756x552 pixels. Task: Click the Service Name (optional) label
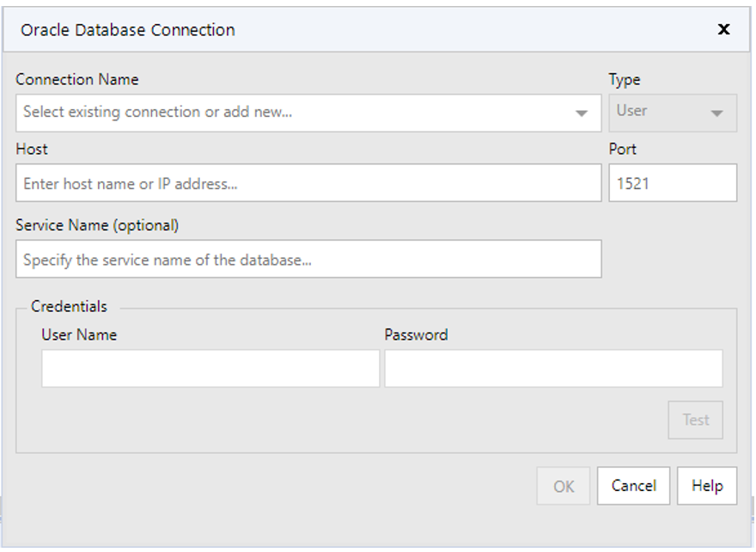[97, 225]
